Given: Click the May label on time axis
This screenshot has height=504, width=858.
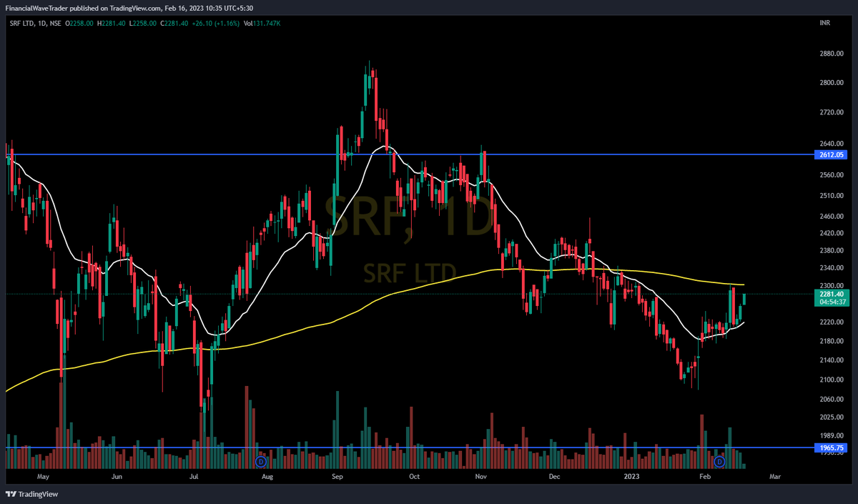Looking at the screenshot, I should 43,475.
